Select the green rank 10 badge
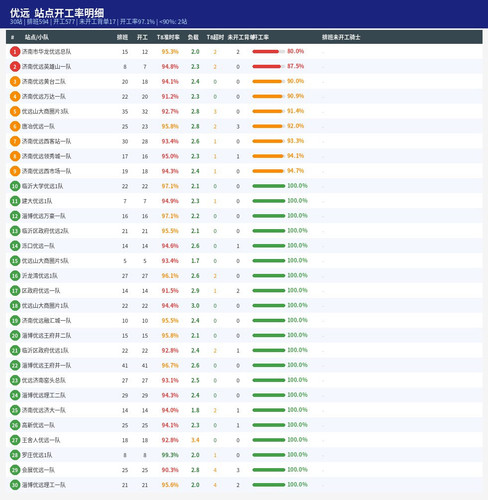This screenshot has height=500, width=488. point(15,186)
